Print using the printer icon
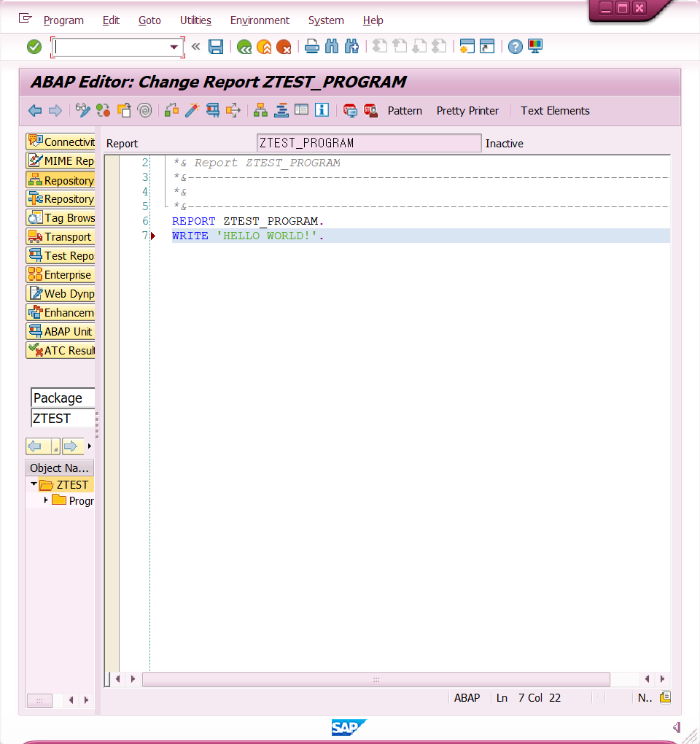The image size is (700, 744). coord(311,47)
